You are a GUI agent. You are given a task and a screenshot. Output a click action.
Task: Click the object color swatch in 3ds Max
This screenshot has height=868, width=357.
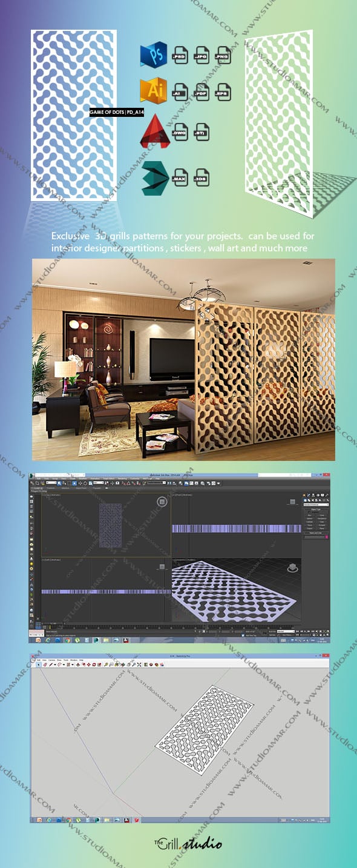[x=327, y=537]
